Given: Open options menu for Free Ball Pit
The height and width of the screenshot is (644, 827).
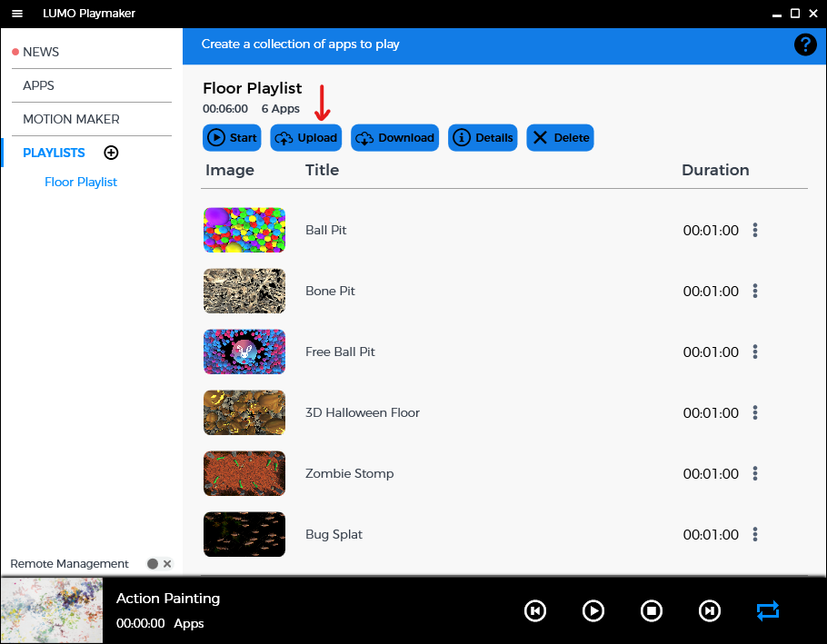Looking at the screenshot, I should pos(755,352).
